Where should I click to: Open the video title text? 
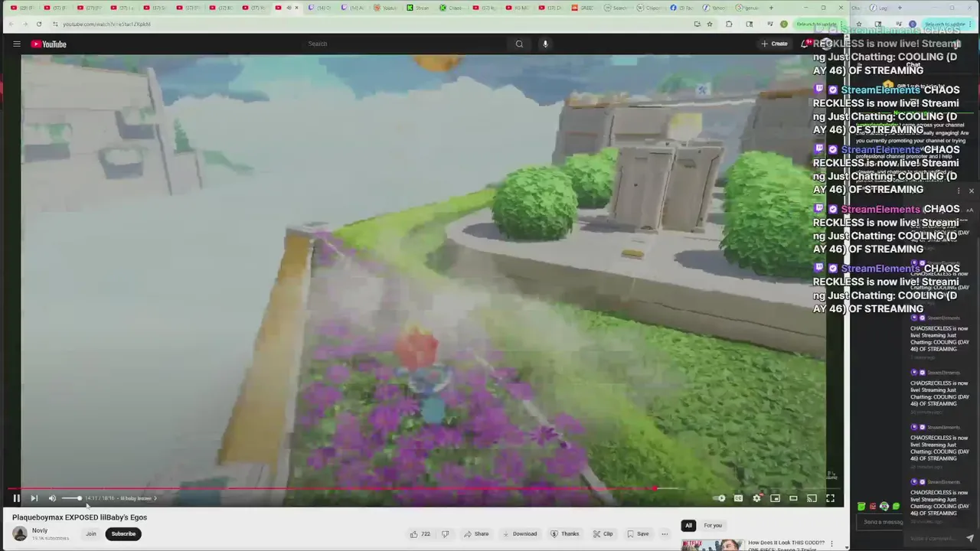(80, 517)
